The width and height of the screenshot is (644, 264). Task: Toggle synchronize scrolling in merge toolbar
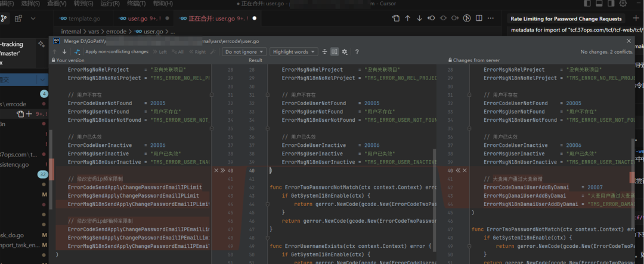pyautogui.click(x=335, y=52)
